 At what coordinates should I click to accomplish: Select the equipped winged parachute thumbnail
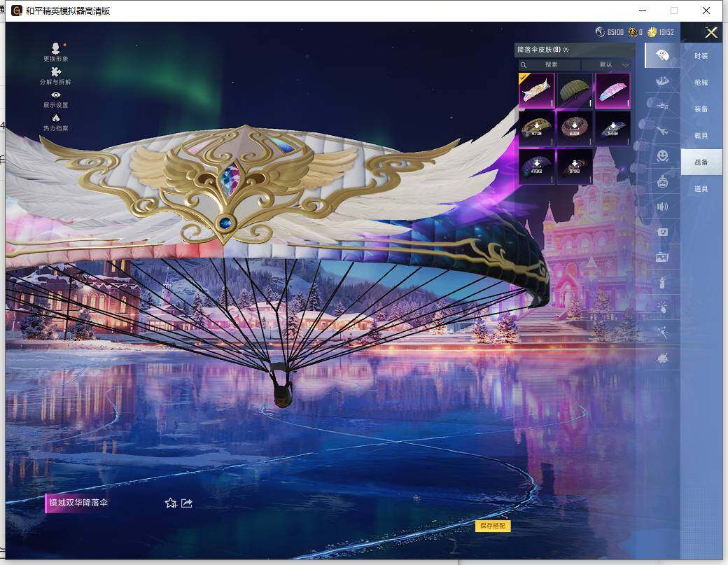click(x=537, y=90)
